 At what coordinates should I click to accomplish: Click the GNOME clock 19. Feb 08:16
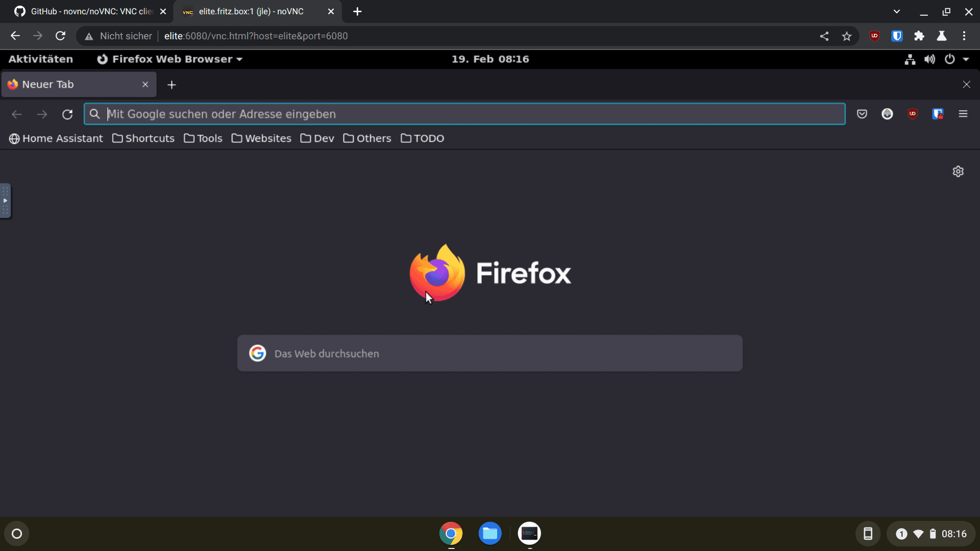coord(490,59)
